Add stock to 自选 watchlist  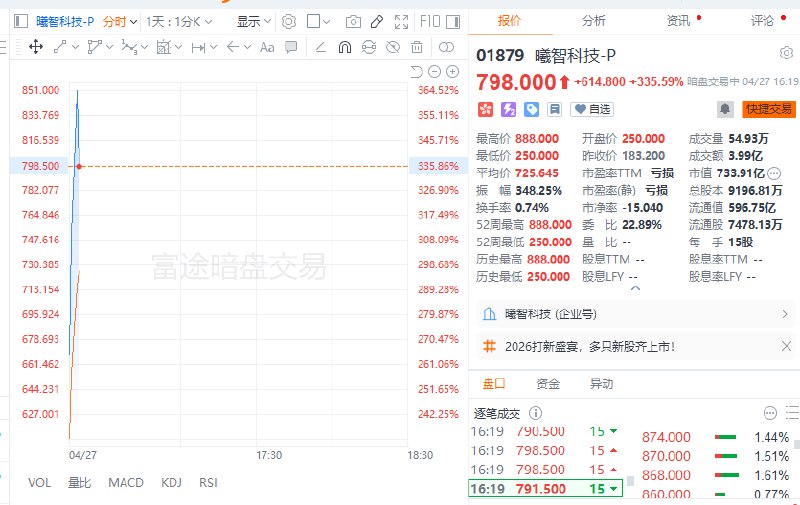point(592,109)
